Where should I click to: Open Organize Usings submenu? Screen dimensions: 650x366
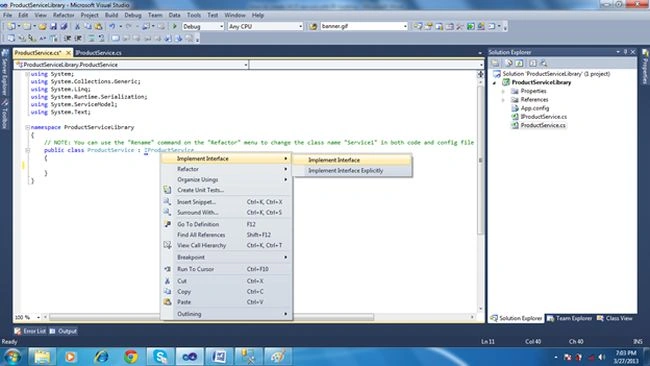click(226, 179)
